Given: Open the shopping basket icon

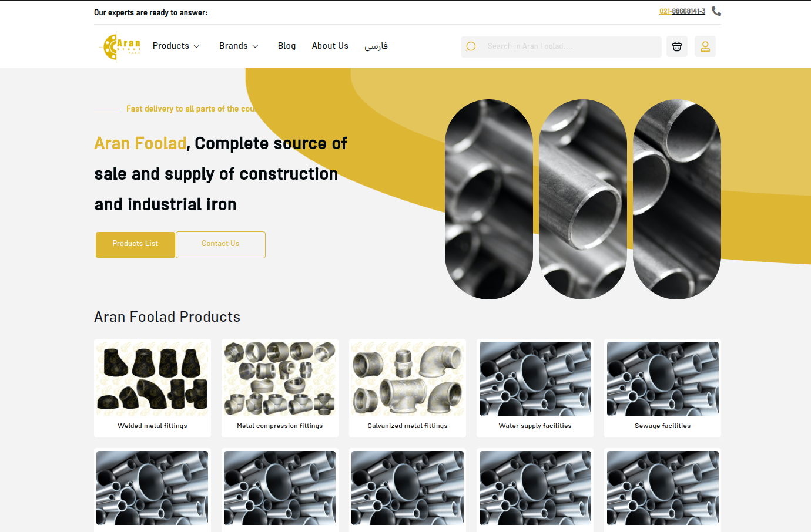Looking at the screenshot, I should pyautogui.click(x=677, y=46).
